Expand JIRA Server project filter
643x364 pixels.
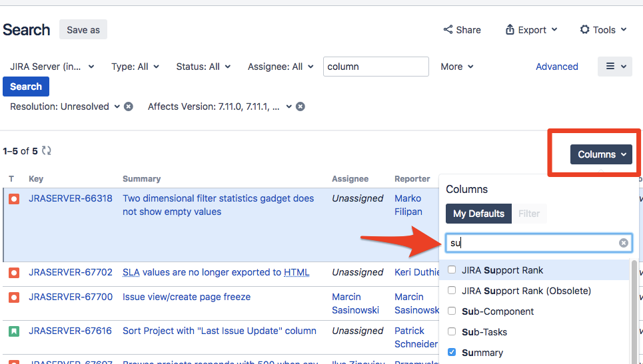tap(52, 67)
